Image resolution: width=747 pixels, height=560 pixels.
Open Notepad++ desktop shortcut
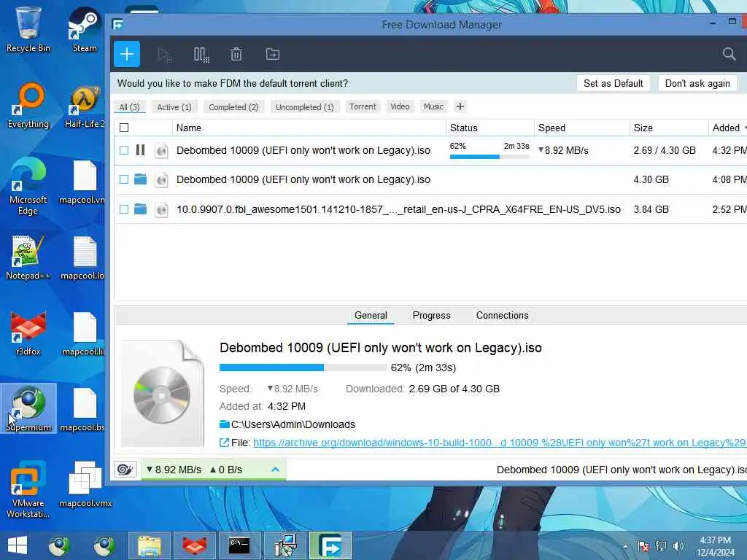pos(28,257)
